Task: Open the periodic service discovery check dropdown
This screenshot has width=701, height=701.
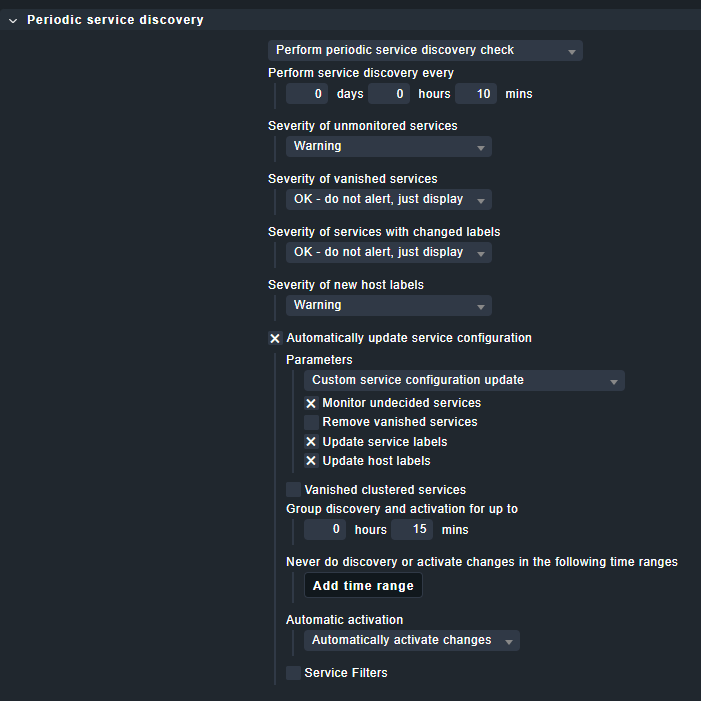Action: click(x=425, y=50)
